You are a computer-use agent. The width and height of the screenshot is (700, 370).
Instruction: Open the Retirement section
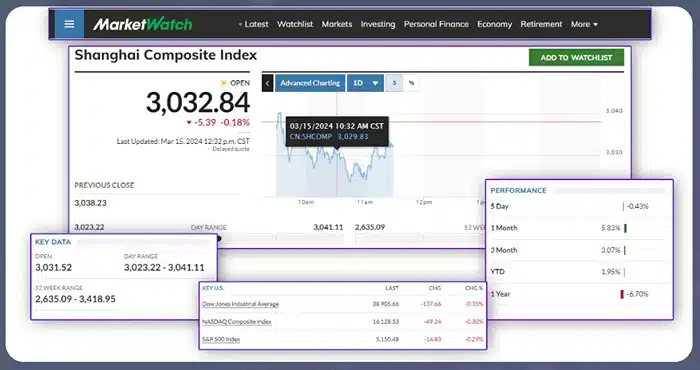[x=542, y=24]
